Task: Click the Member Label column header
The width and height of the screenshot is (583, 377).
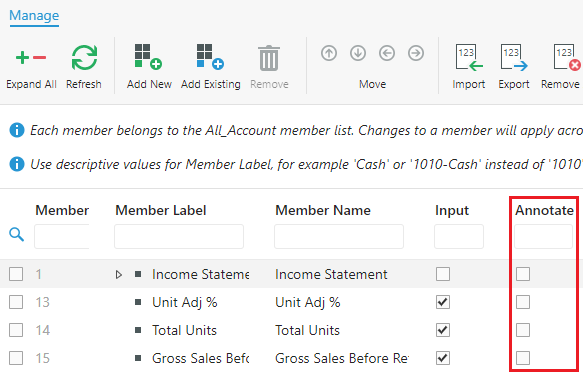Action: click(161, 210)
